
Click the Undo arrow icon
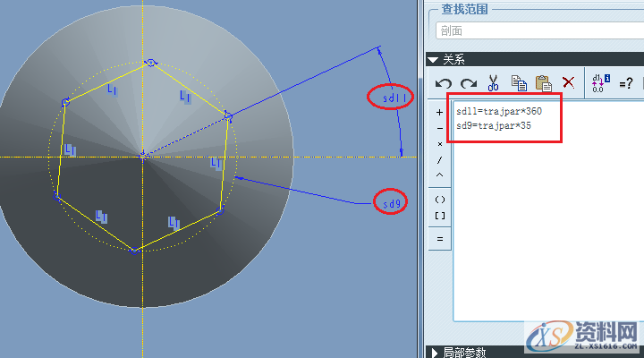click(444, 83)
